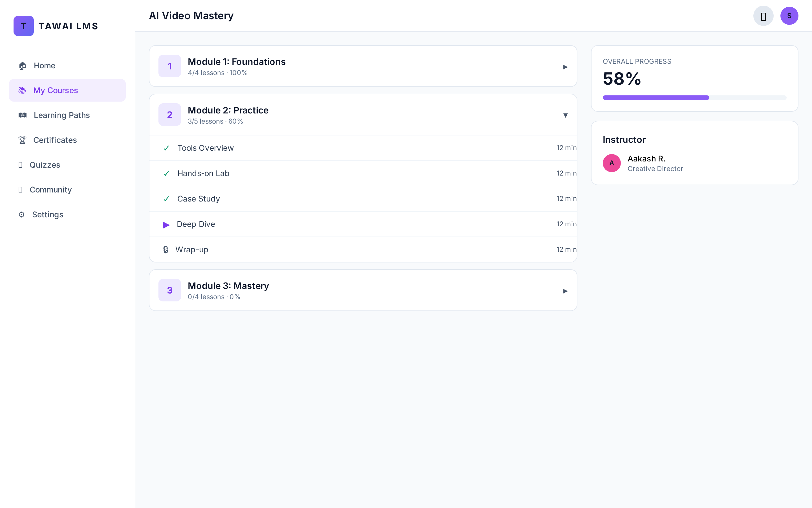Open Learning Paths page
Screen dimensions: 812x508
[x=67, y=115]
